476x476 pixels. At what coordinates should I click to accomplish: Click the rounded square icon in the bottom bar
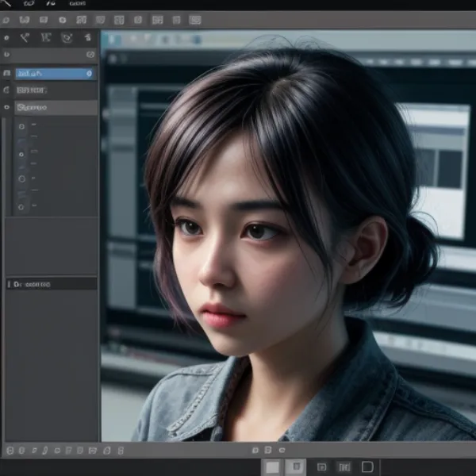point(367,466)
